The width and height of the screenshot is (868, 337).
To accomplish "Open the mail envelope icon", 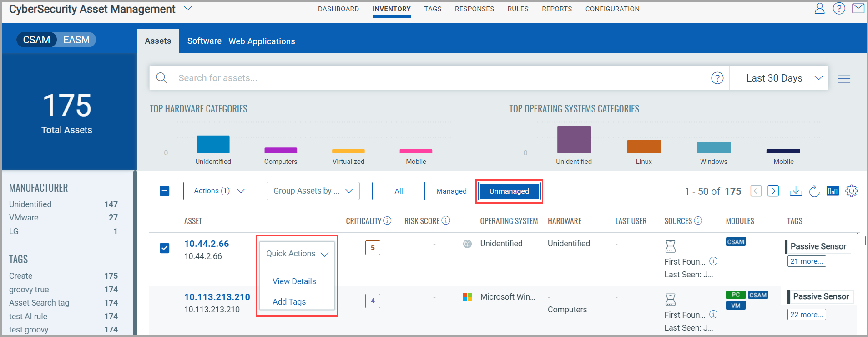I will [858, 9].
